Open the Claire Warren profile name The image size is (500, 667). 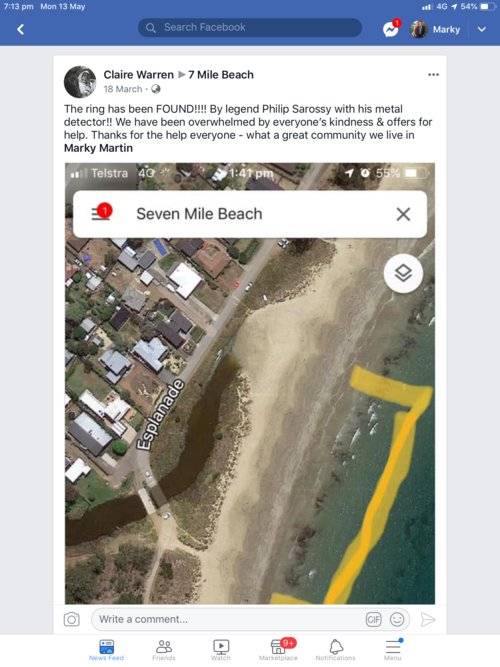[x=139, y=75]
